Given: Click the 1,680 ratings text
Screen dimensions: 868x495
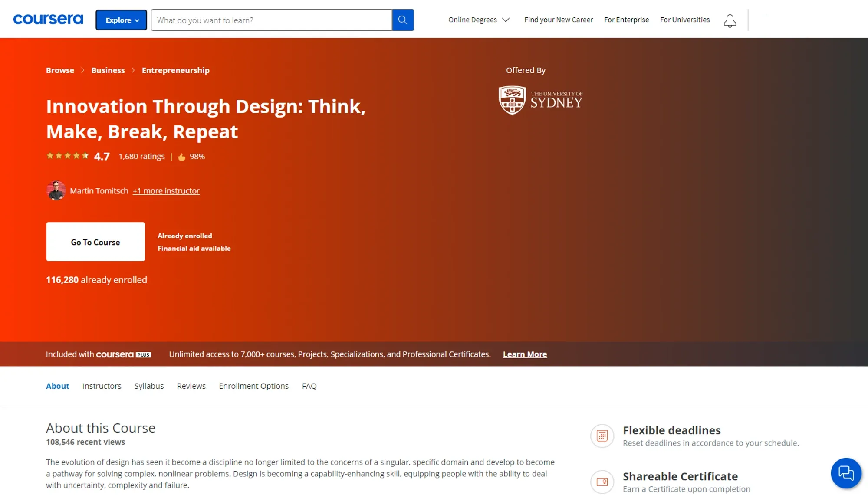Looking at the screenshot, I should (x=141, y=156).
